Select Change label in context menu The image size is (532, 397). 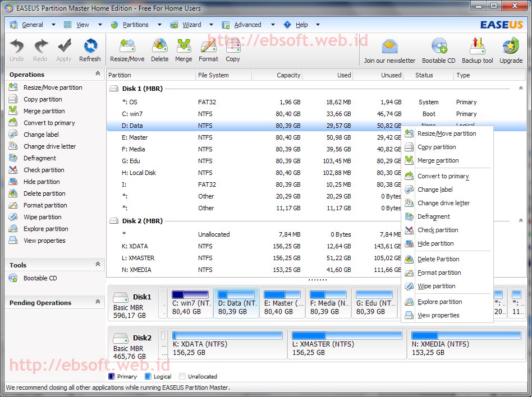coord(447,190)
